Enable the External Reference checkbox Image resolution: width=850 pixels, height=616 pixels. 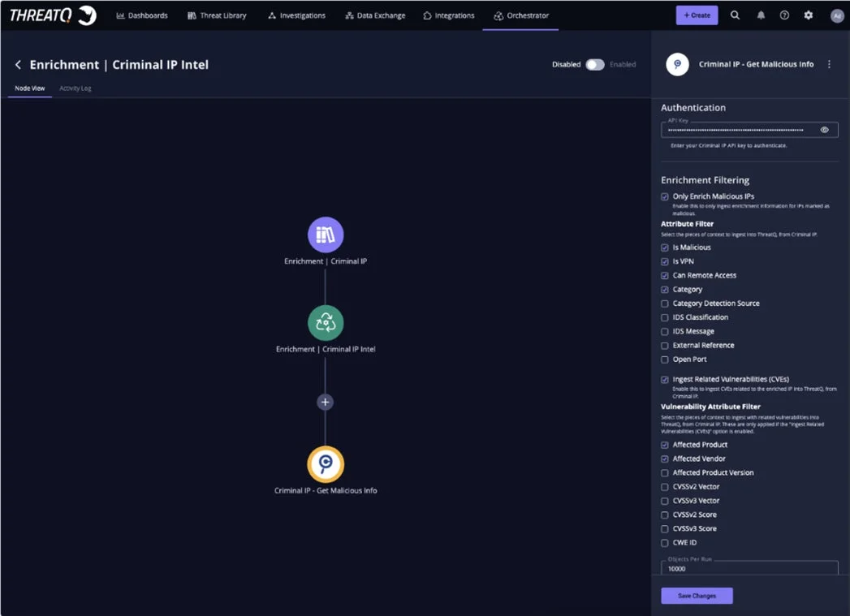665,346
